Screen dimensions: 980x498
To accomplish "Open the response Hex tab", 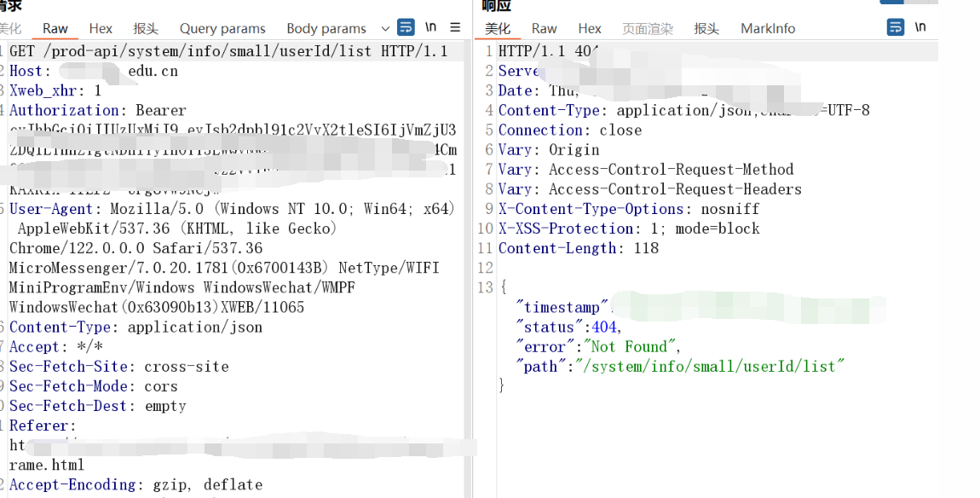I will click(x=589, y=28).
